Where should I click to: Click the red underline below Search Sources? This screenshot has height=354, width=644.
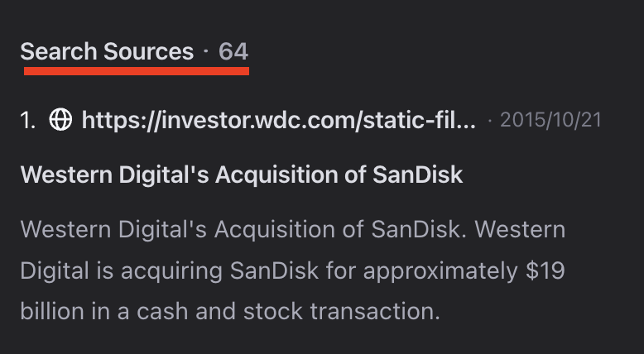pos(136,71)
